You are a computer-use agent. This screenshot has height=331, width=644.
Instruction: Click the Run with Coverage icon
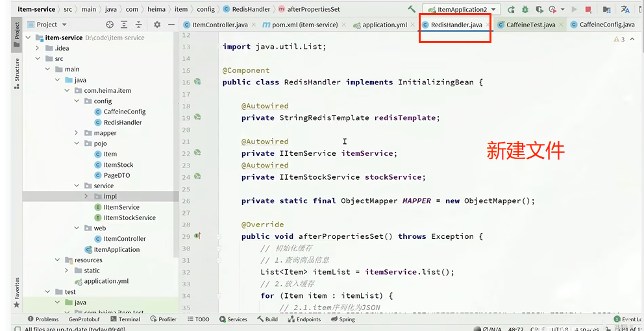(x=539, y=9)
